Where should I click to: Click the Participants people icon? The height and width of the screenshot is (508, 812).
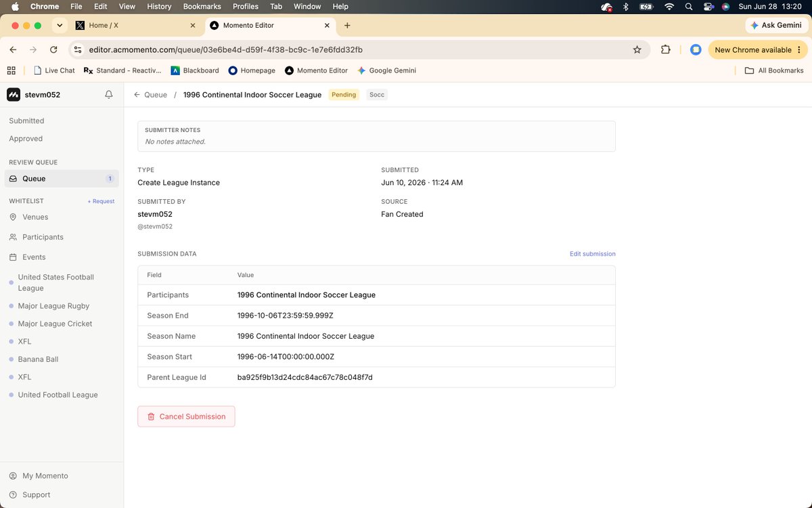click(x=14, y=238)
